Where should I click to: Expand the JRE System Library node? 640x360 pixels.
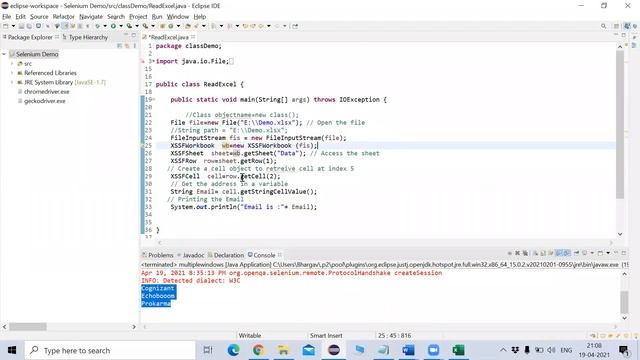click(x=12, y=82)
